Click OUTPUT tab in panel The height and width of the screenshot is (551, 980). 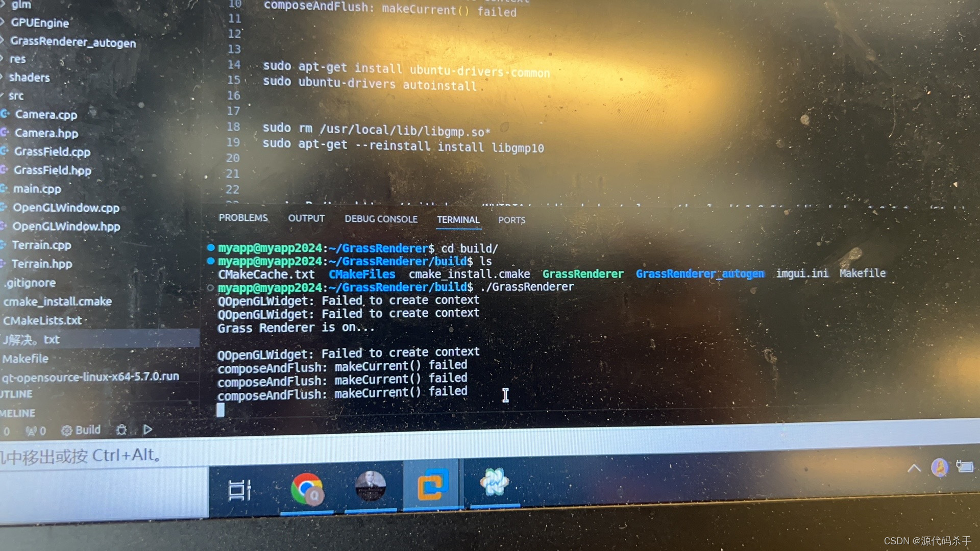[x=306, y=219]
